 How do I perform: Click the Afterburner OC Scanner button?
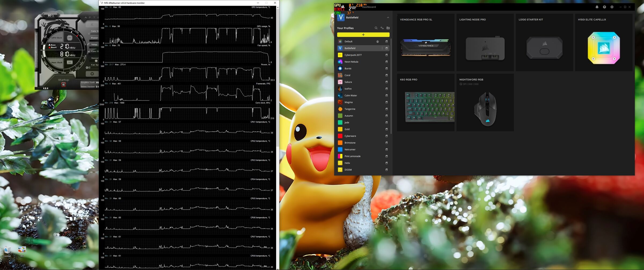51,16
